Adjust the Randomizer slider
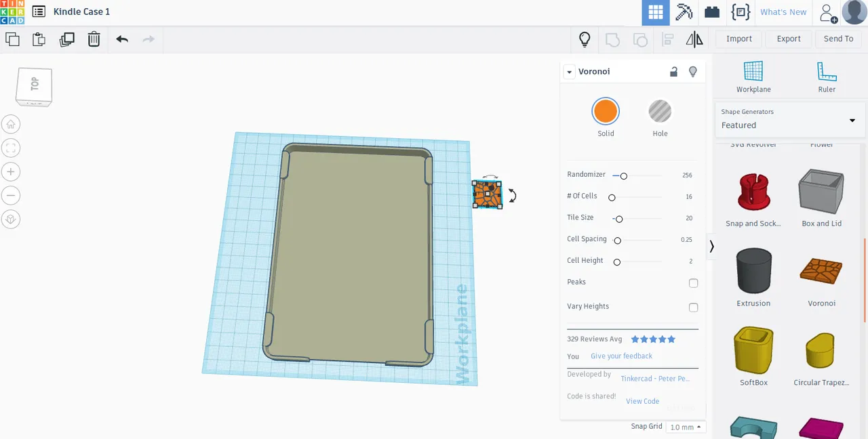 624,176
